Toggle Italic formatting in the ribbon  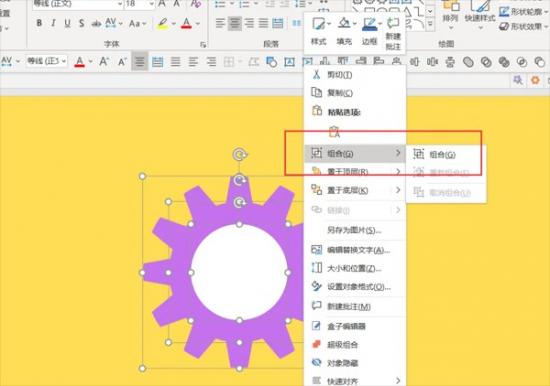53,23
